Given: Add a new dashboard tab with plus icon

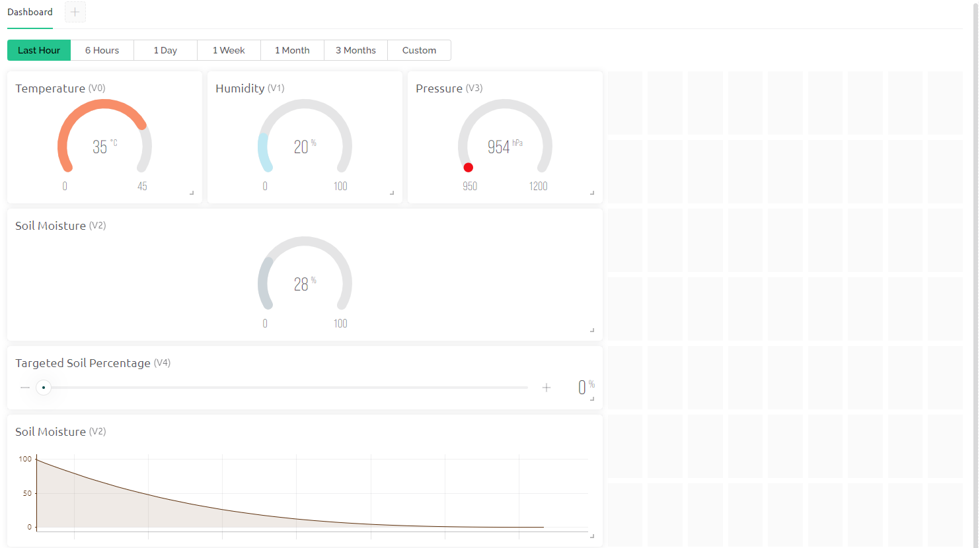Looking at the screenshot, I should pyautogui.click(x=75, y=12).
